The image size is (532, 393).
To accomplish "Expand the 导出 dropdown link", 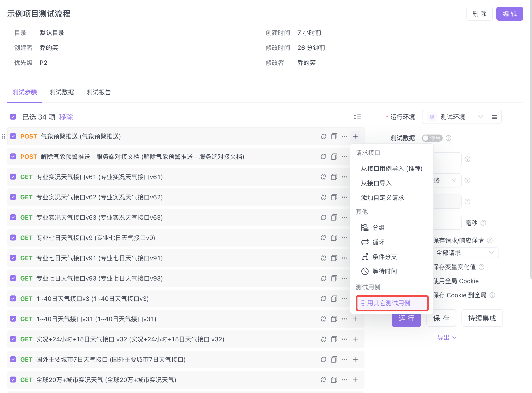I will click(x=447, y=338).
